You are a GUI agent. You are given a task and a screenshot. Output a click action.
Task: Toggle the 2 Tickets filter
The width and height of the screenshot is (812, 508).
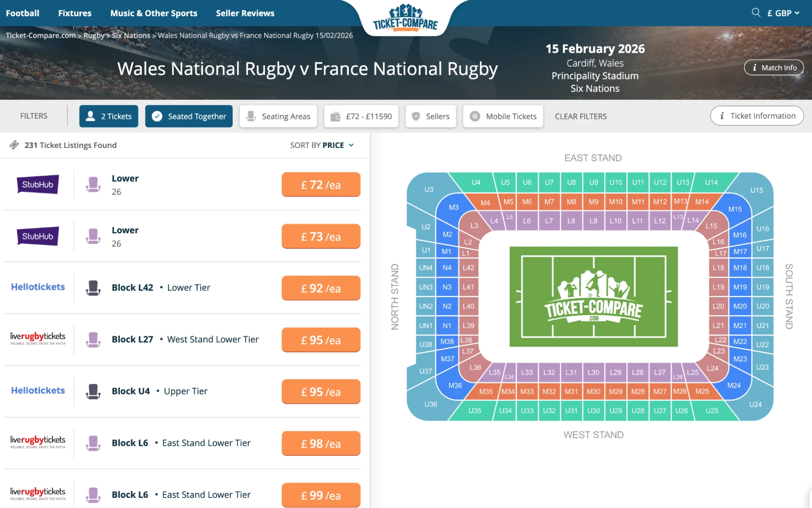(108, 116)
